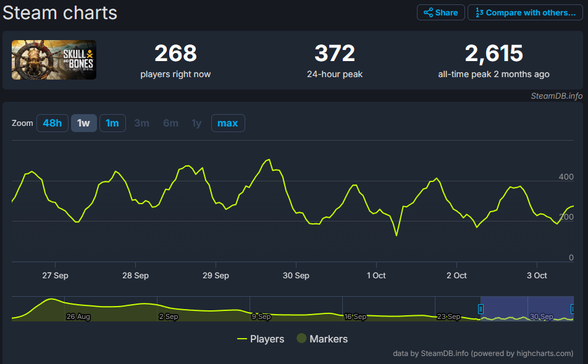Click the 1 Oct axis label
The height and width of the screenshot is (364, 588).
point(376,276)
